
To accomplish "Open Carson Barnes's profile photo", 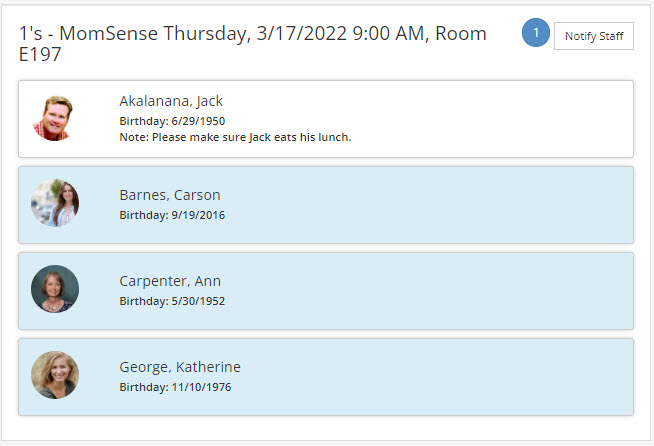I will click(55, 203).
